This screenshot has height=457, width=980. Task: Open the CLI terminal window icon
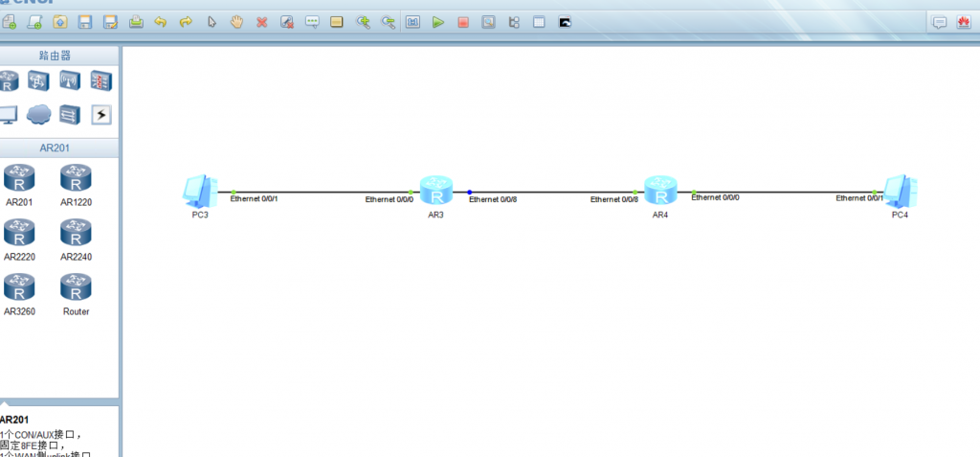coord(565,23)
